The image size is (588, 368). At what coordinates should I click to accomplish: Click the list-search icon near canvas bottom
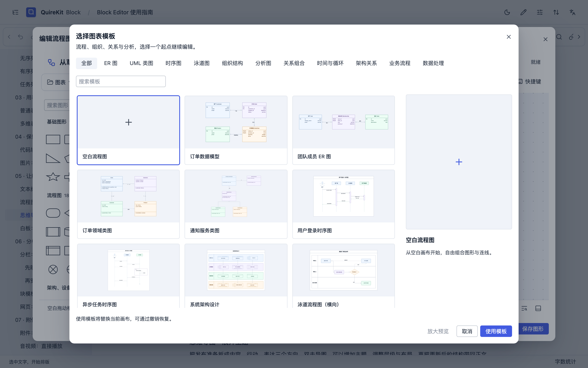coord(524,308)
